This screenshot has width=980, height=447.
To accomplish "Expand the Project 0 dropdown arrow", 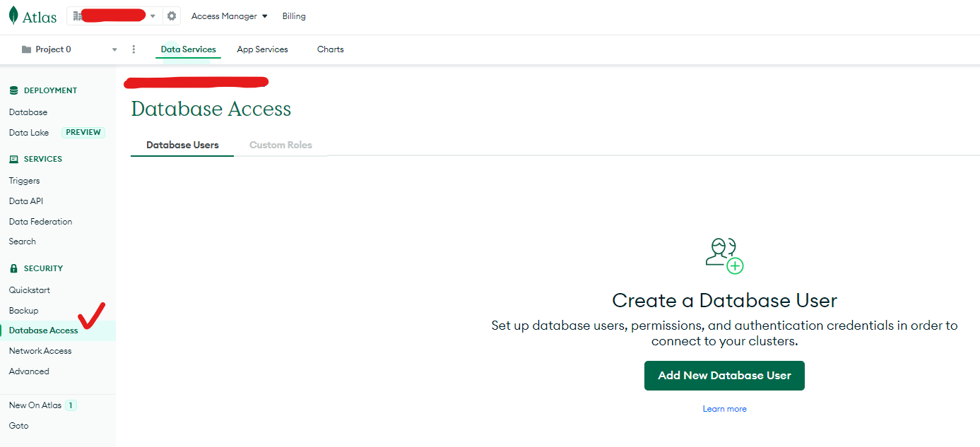I will (x=114, y=49).
